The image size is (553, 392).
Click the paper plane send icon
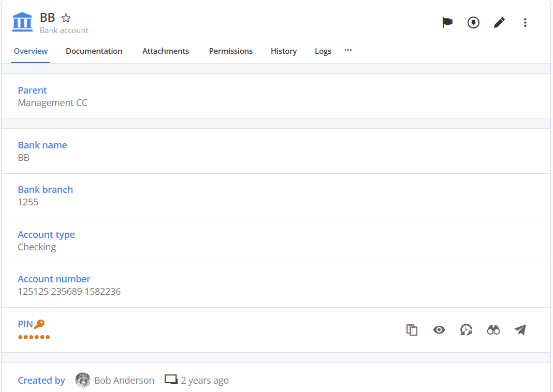[x=520, y=330]
